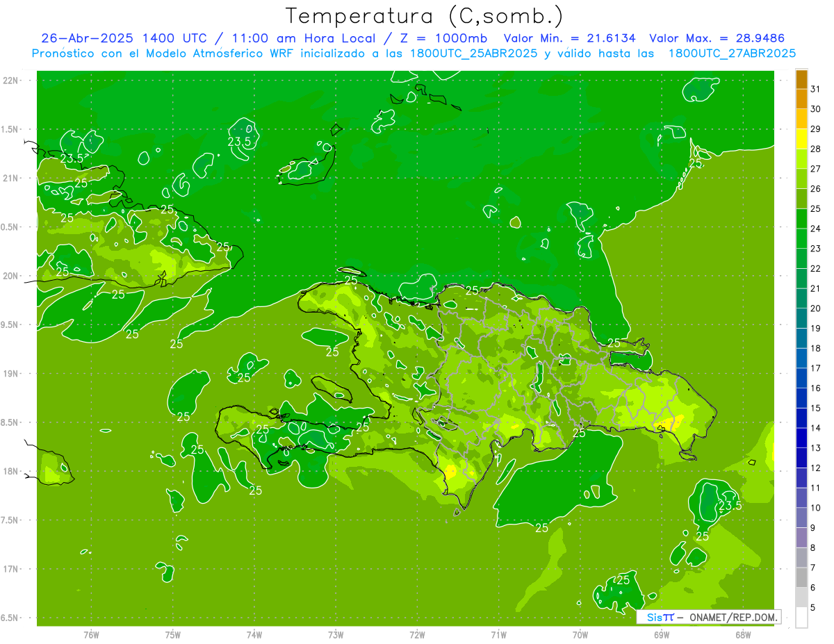This screenshot has width=834, height=644.
Task: Click the 70W longitude axis label
Action: pos(580,634)
